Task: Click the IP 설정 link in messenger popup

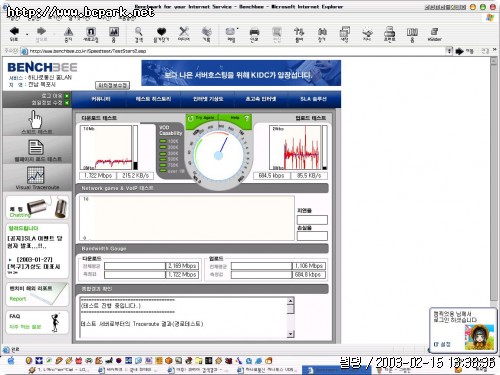Action: pyautogui.click(x=442, y=344)
